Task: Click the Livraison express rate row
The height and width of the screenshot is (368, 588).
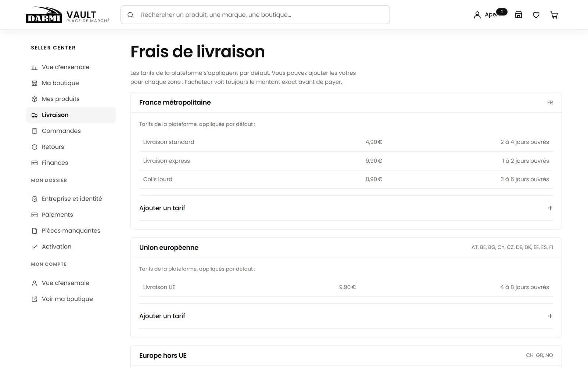Action: click(x=346, y=161)
